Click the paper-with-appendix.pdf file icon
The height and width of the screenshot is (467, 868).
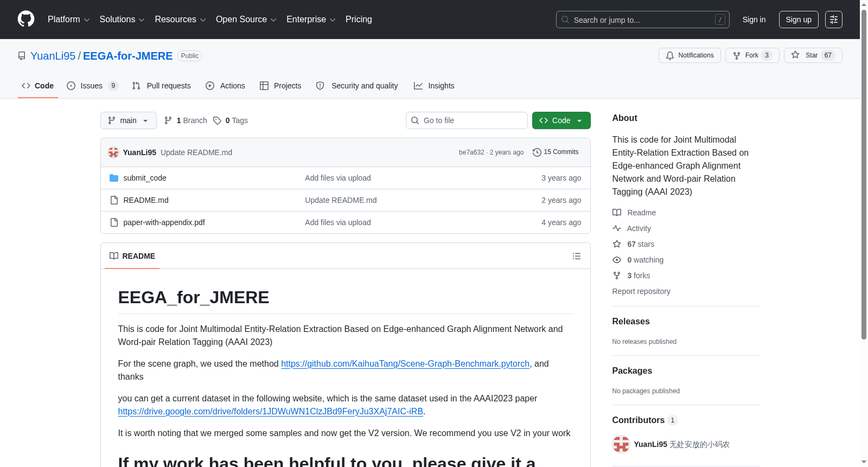114,222
